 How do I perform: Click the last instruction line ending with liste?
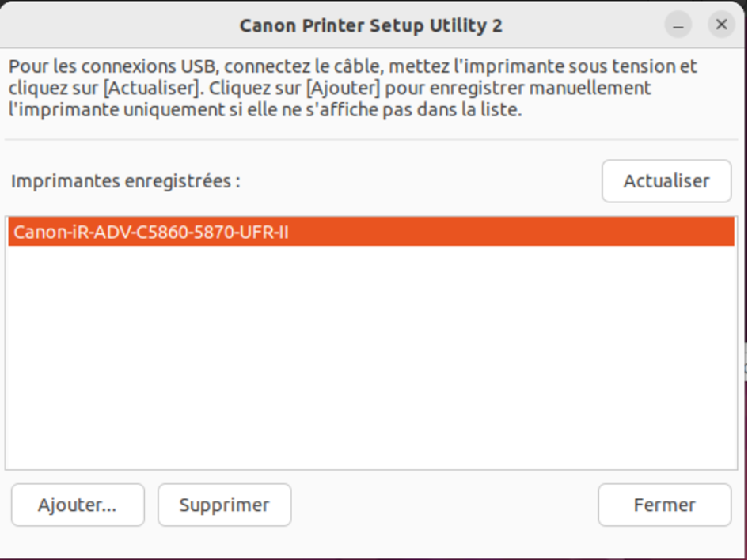point(265,109)
